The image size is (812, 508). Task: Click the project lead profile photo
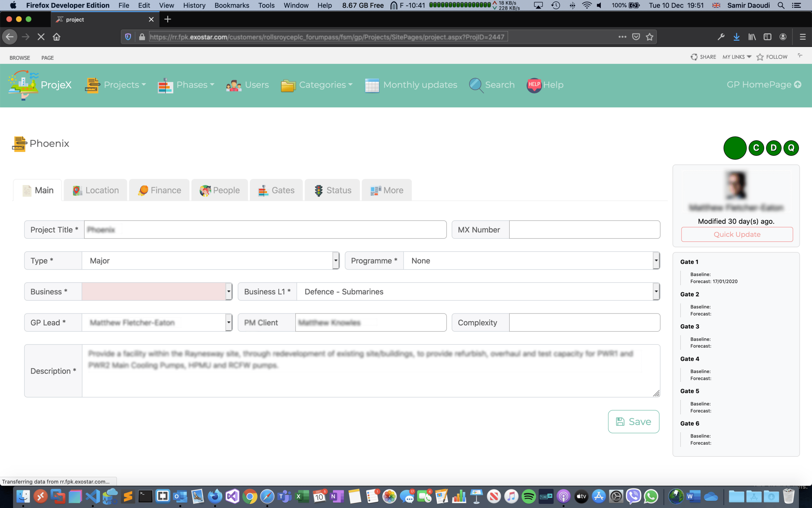[736, 185]
